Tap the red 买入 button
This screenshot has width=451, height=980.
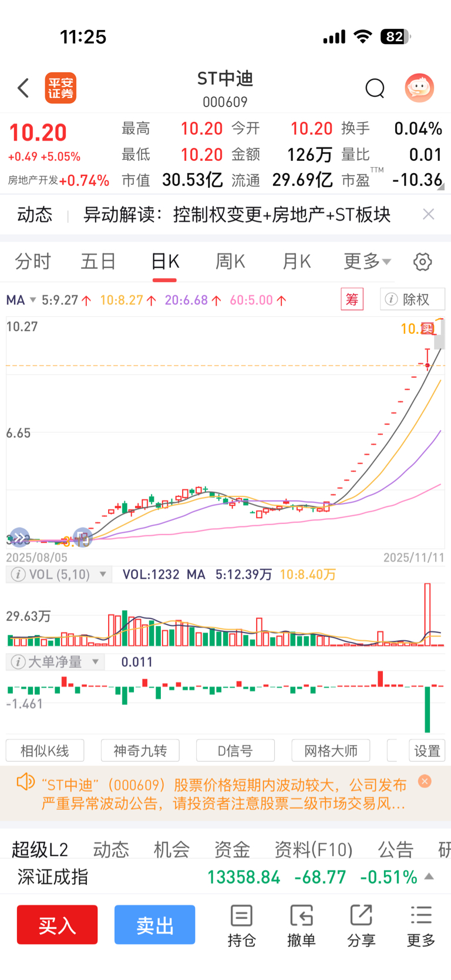(57, 925)
